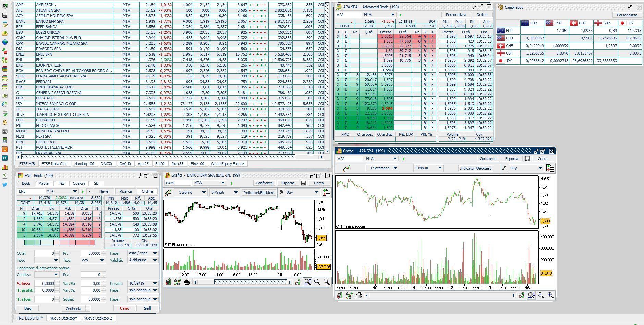Open the ADV book icon in left sidebar
Screen dimensions: 644x325
pyautogui.click(x=5, y=87)
